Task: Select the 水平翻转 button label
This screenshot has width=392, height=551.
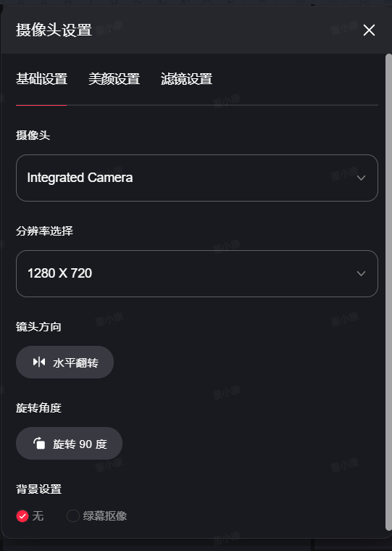Action: click(75, 362)
